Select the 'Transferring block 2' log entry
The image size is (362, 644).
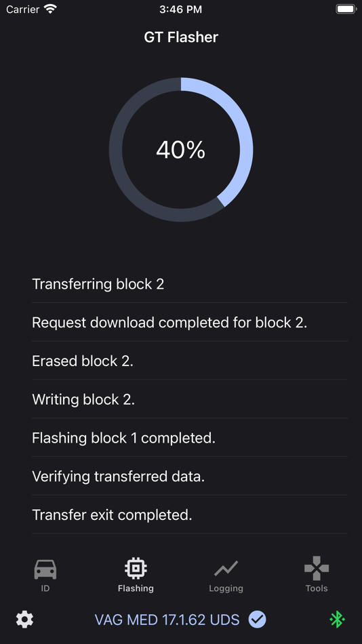[x=189, y=284]
